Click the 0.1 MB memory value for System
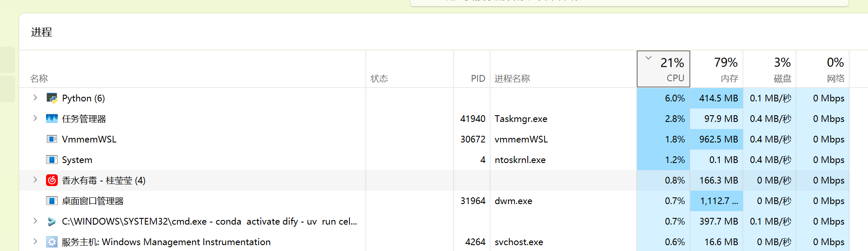This screenshot has width=868, height=251. point(724,160)
